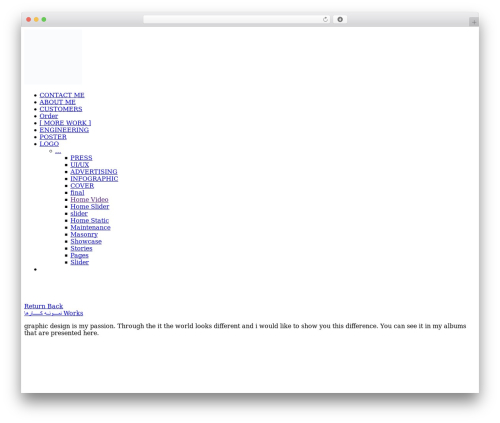
Task: Click Return Back link
Action: (x=44, y=306)
